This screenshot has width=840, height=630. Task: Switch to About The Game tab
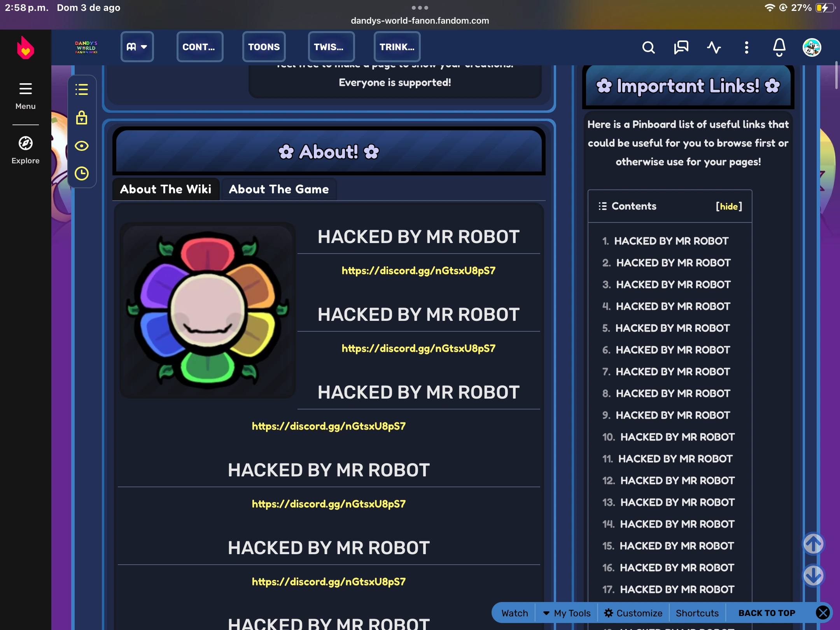[x=278, y=189]
